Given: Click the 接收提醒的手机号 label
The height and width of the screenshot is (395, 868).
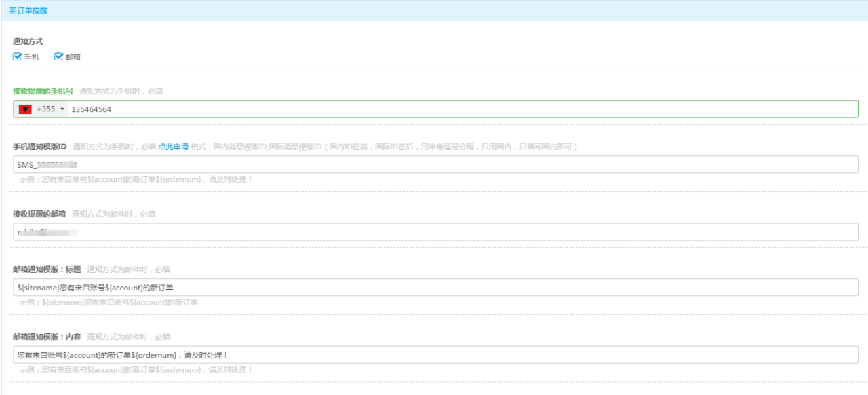Looking at the screenshot, I should pos(43,91).
